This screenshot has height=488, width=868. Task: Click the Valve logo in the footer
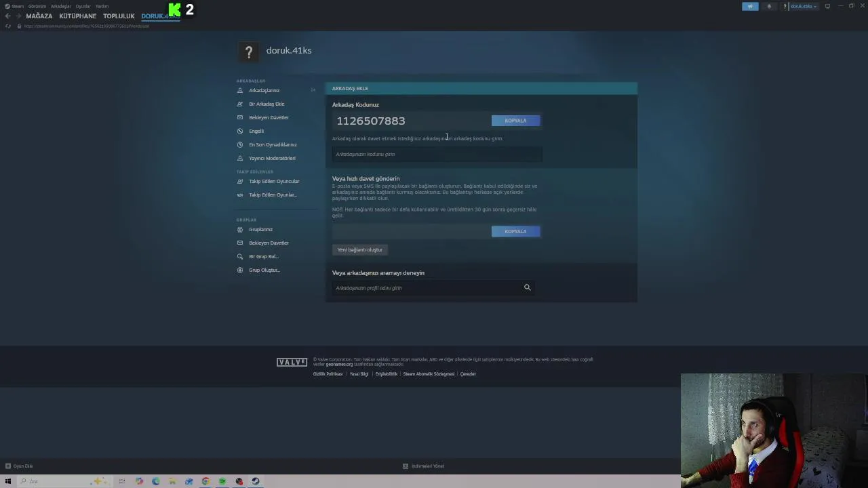click(x=292, y=362)
